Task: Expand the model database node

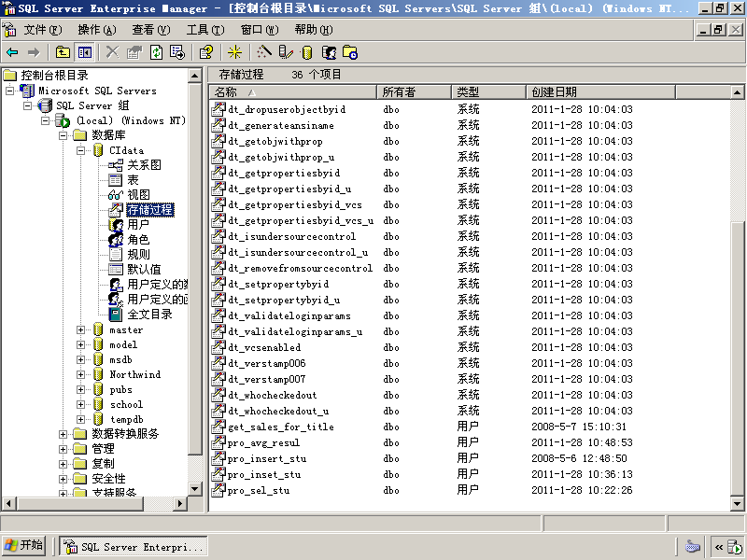Action: [81, 344]
